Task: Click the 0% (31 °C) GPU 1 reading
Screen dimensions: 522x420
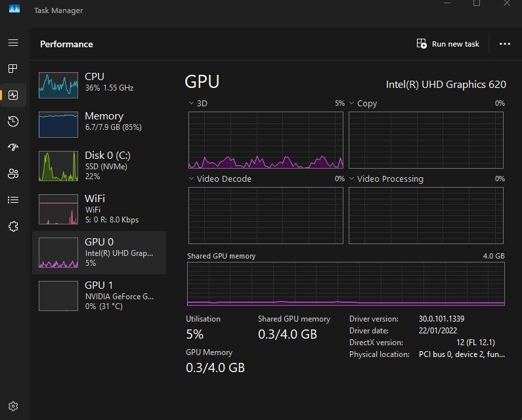Action: pyautogui.click(x=104, y=306)
